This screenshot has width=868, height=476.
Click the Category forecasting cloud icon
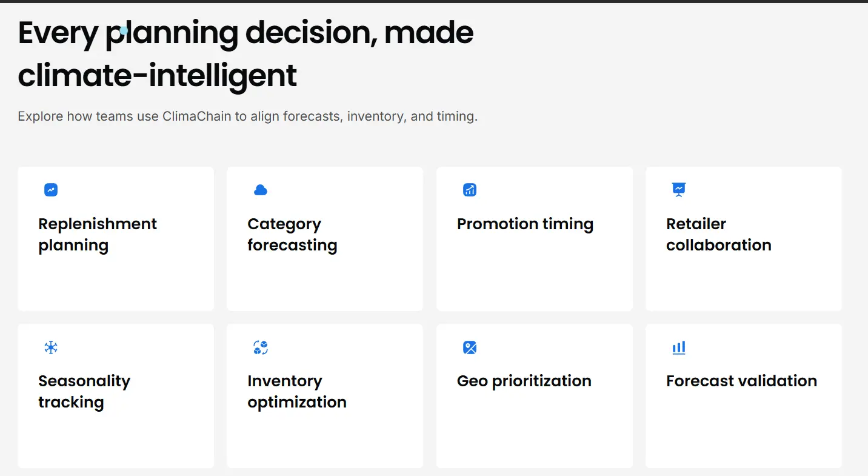point(261,190)
